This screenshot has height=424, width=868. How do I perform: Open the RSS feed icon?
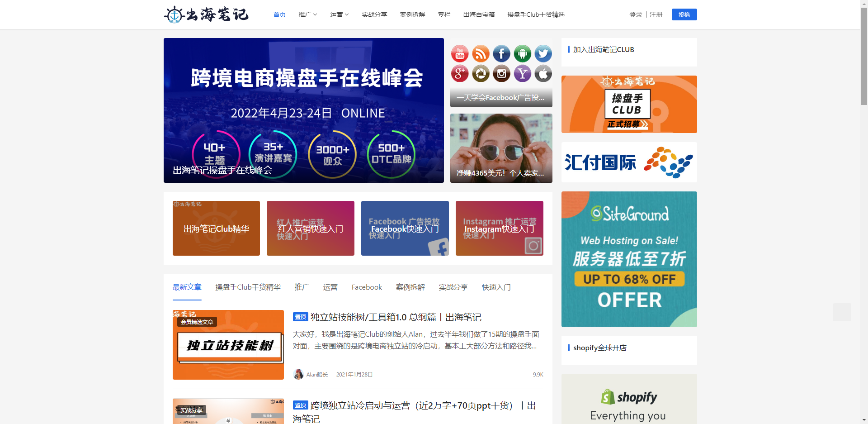pos(481,54)
